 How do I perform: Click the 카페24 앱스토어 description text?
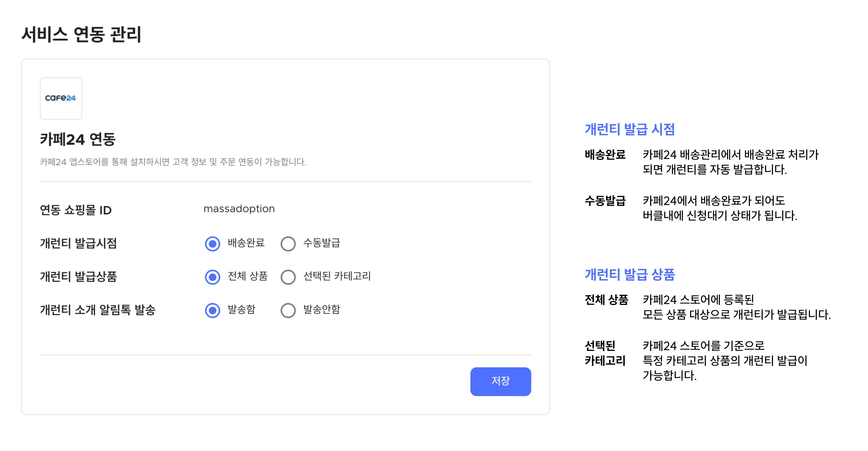[x=173, y=162]
